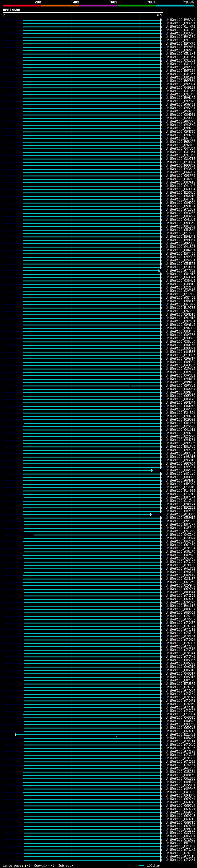Click alignment end arrow of A1DU55 row
197x868 pixels.
151,515
